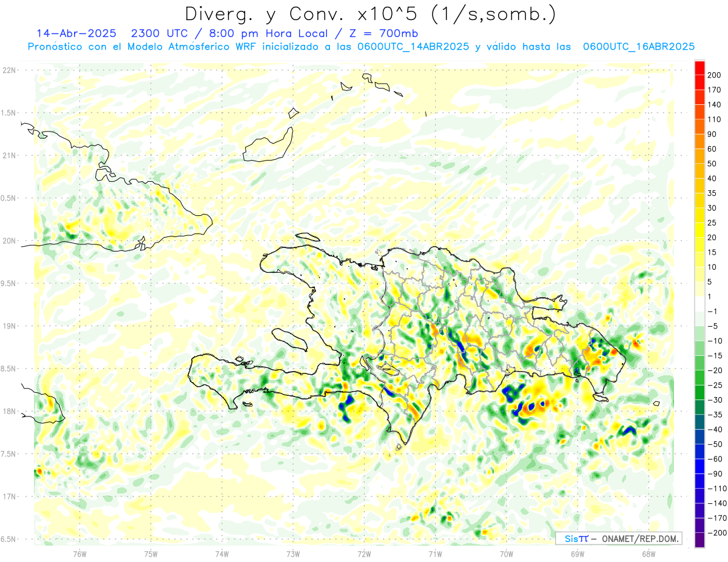Click the date text '14-Abr-2025'
The width and height of the screenshot is (728, 562).
click(x=76, y=33)
